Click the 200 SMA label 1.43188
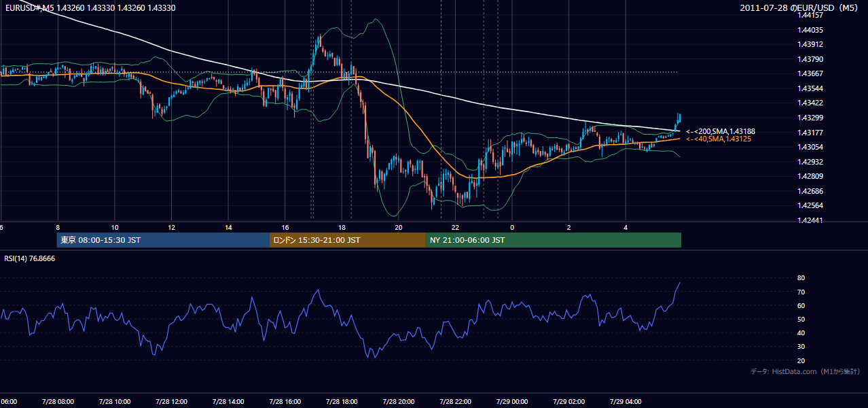Screen dimensions: 868x408 [721, 131]
